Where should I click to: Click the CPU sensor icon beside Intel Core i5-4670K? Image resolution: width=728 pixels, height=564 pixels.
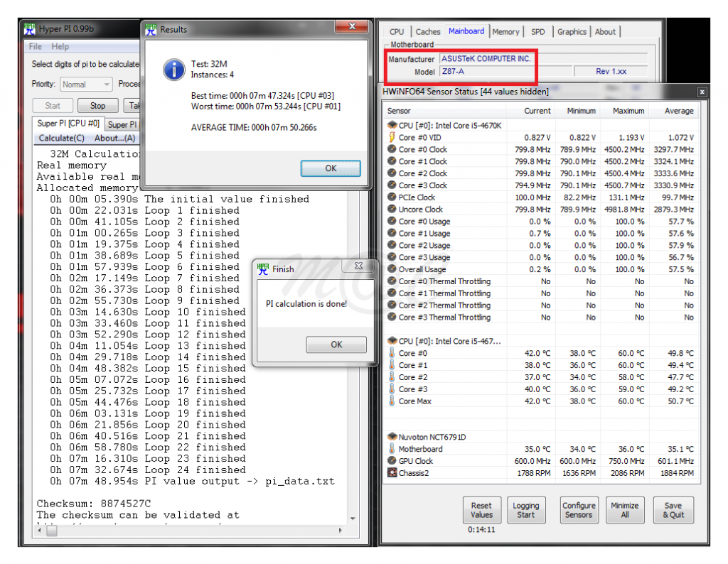[x=391, y=125]
